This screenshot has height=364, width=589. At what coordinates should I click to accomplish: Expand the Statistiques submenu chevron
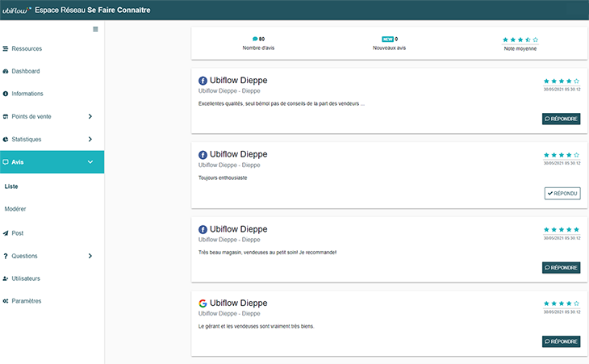click(x=90, y=140)
